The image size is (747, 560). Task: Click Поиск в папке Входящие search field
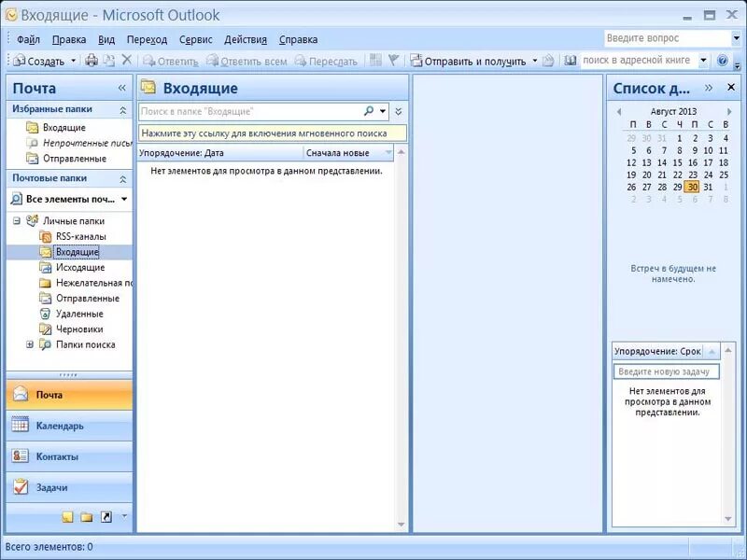(250, 111)
